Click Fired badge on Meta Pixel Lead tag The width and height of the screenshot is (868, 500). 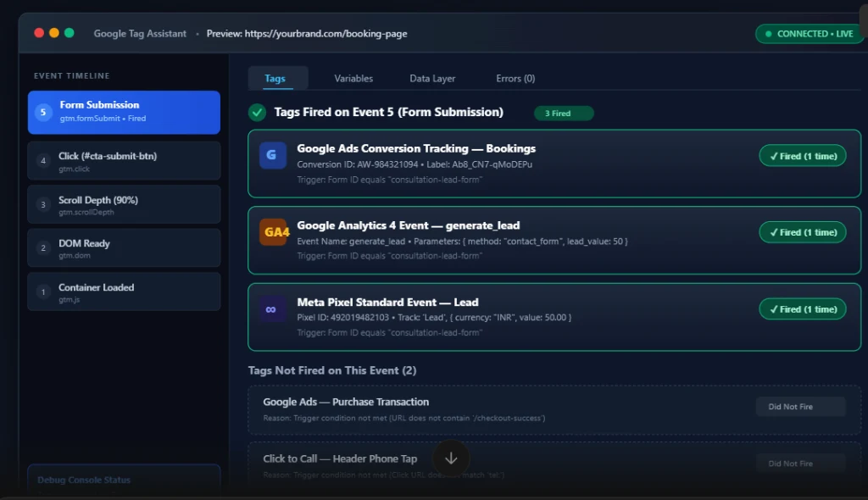click(x=803, y=309)
